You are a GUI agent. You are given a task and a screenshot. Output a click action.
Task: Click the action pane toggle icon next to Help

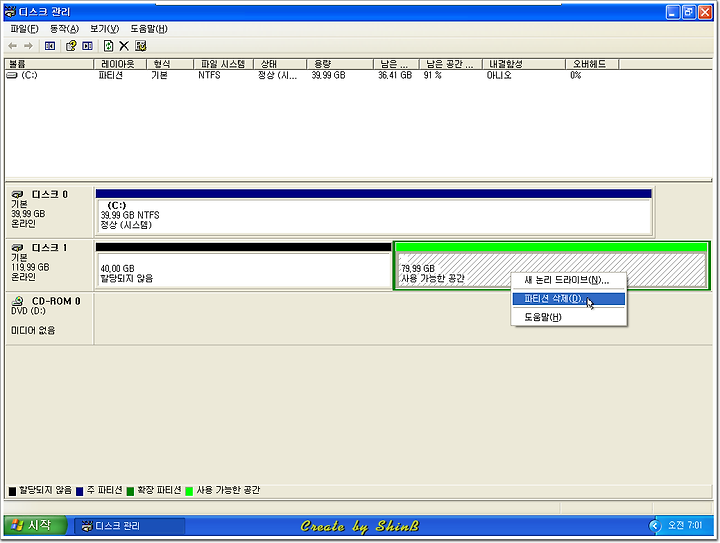(87, 46)
